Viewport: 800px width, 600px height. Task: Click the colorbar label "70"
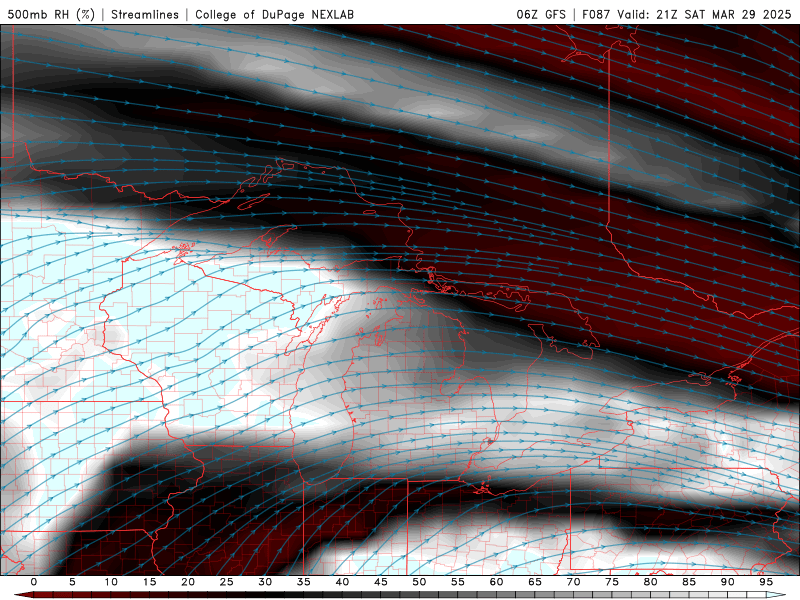(x=573, y=582)
